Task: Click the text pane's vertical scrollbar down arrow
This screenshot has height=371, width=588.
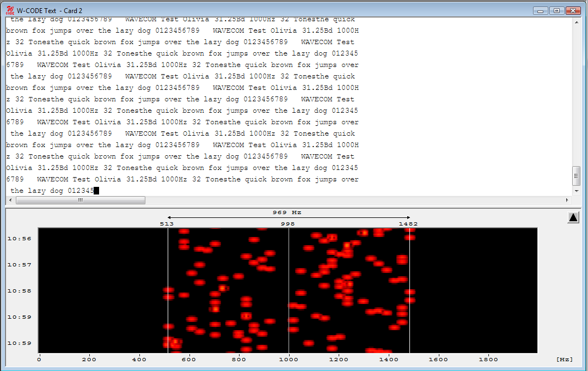Action: (x=577, y=191)
